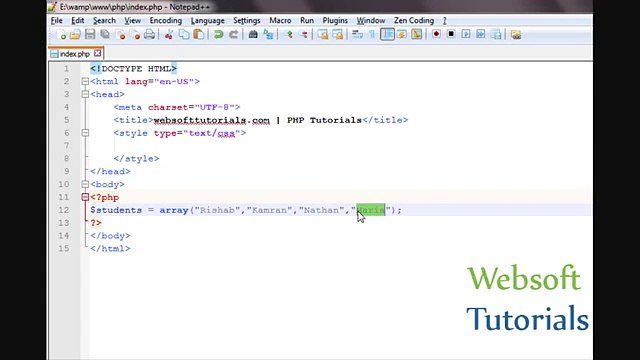Click the last toolbar plugin folder icon
This screenshot has width=640, height=360.
[516, 35]
